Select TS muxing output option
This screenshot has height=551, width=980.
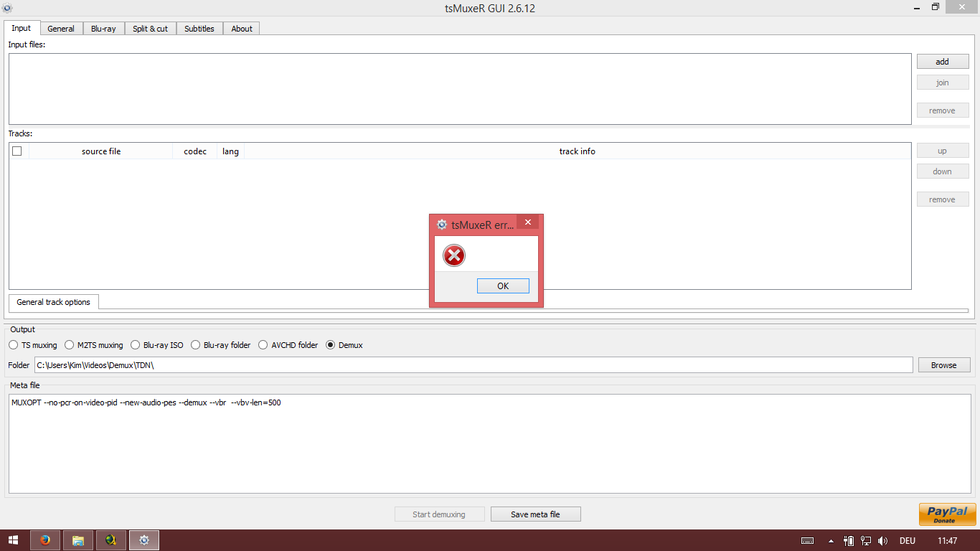point(34,345)
